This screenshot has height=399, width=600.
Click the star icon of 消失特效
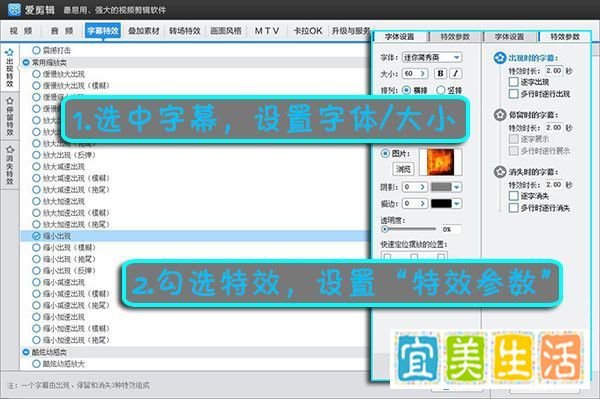10,150
